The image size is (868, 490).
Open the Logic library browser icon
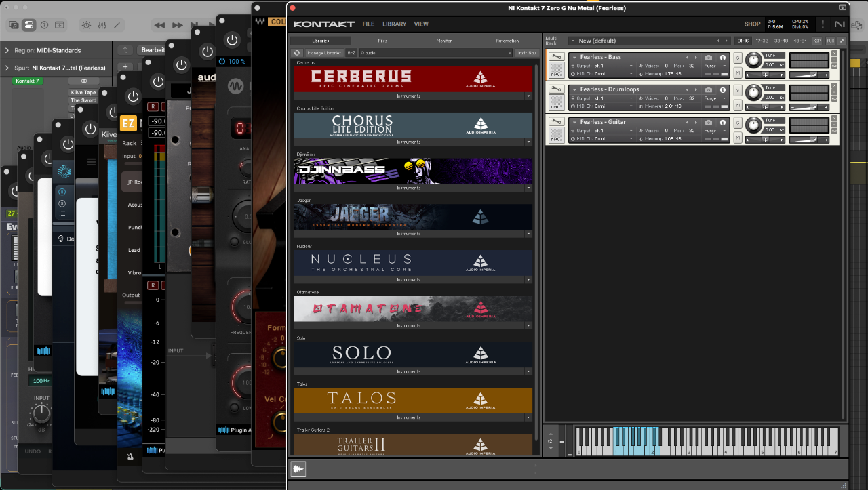tap(14, 25)
